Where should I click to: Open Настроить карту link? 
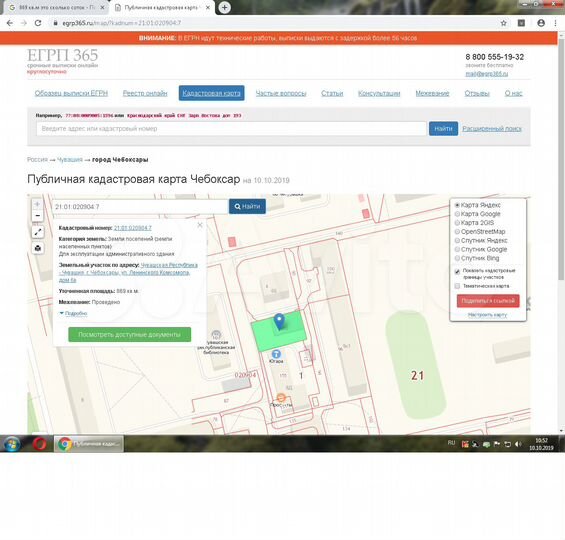point(487,315)
